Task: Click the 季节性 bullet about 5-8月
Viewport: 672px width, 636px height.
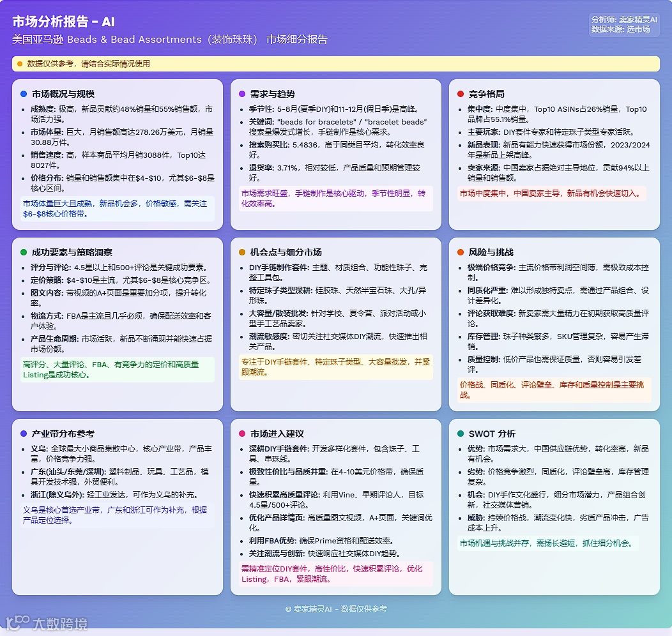Action: pos(334,109)
